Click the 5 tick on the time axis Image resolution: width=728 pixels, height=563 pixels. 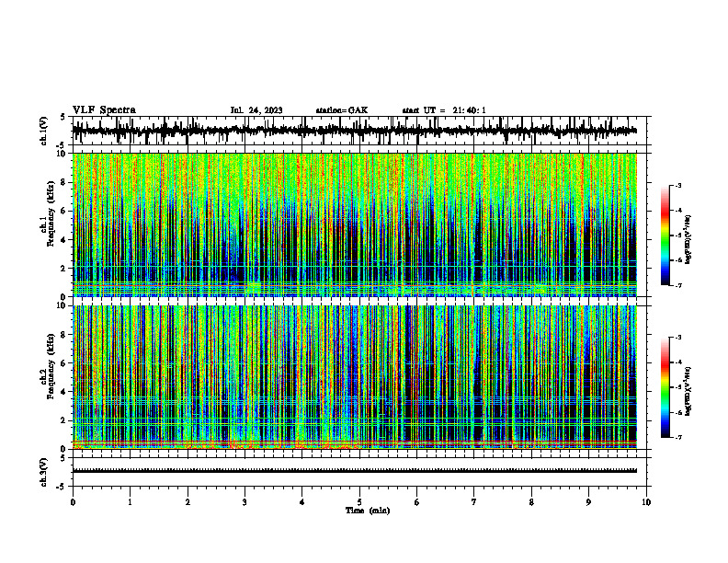[359, 502]
